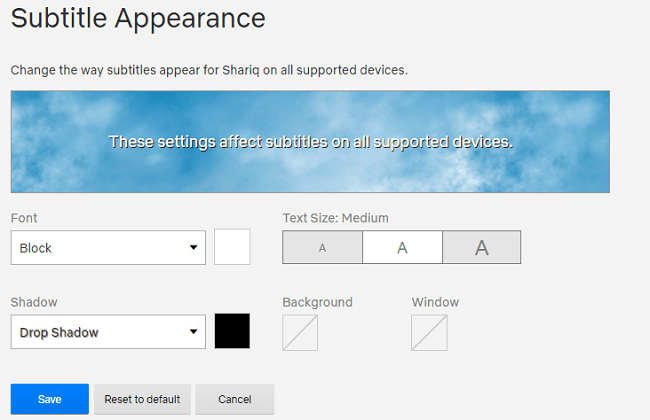650x420 pixels.
Task: Click Reset to default
Action: coord(142,399)
